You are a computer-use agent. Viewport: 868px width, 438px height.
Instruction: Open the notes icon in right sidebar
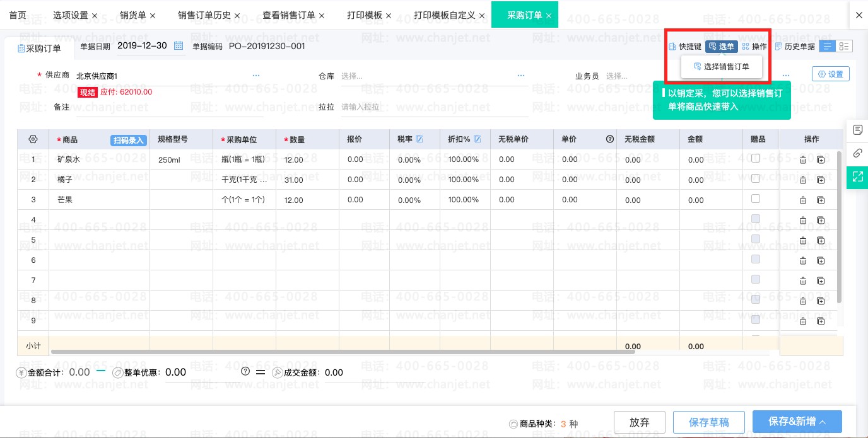857,130
